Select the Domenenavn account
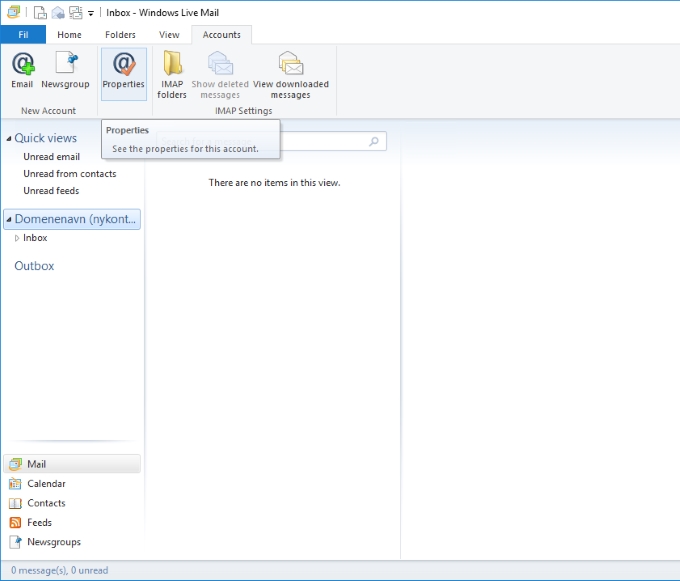680x581 pixels. pyautogui.click(x=72, y=219)
